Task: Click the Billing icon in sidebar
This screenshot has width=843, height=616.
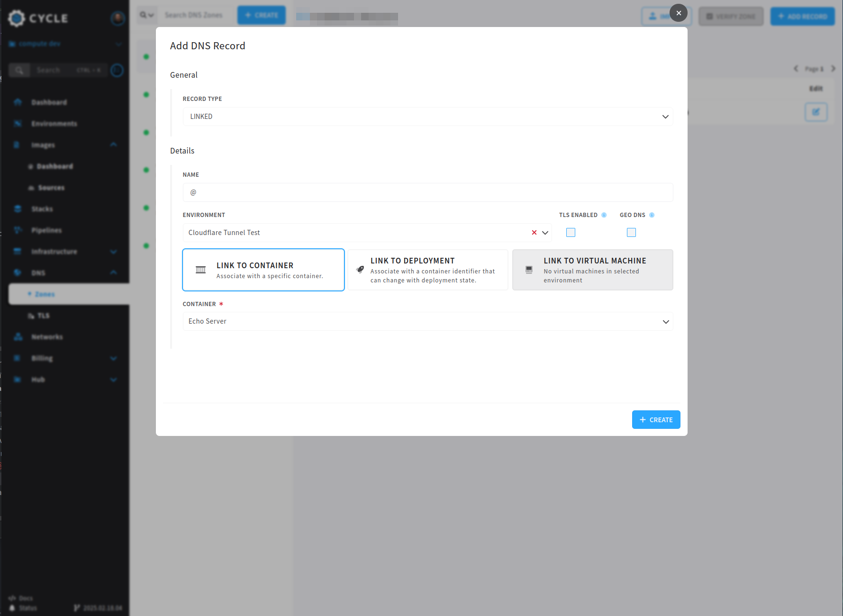Action: point(18,358)
